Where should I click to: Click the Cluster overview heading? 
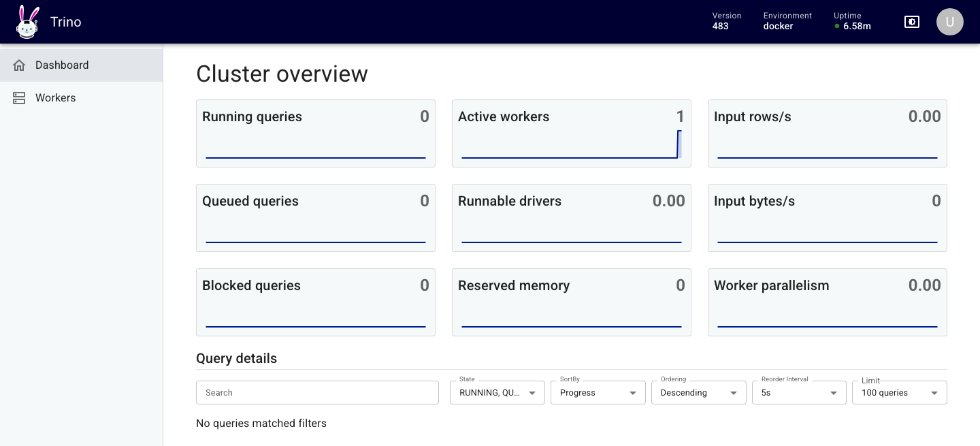pos(282,74)
